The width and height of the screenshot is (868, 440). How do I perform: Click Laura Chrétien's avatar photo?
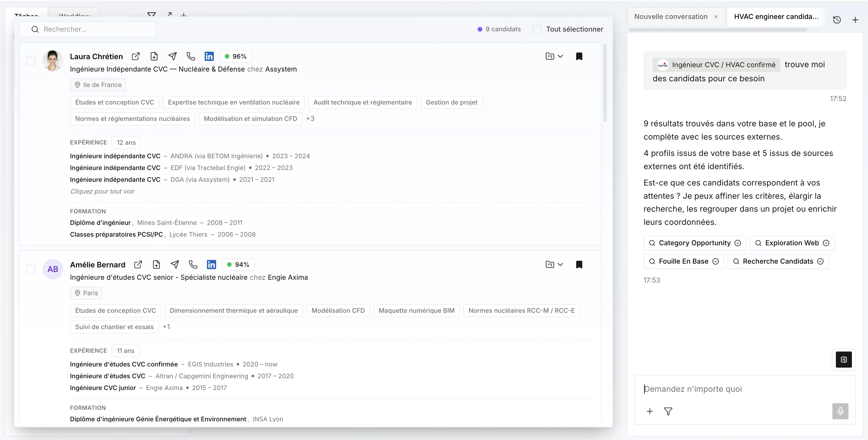click(53, 61)
